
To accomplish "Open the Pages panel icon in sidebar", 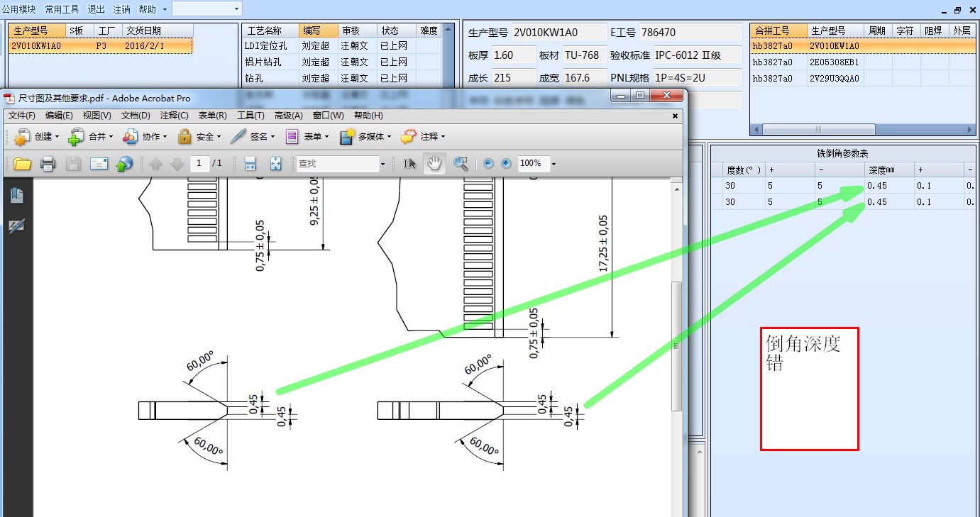I will 17,196.
